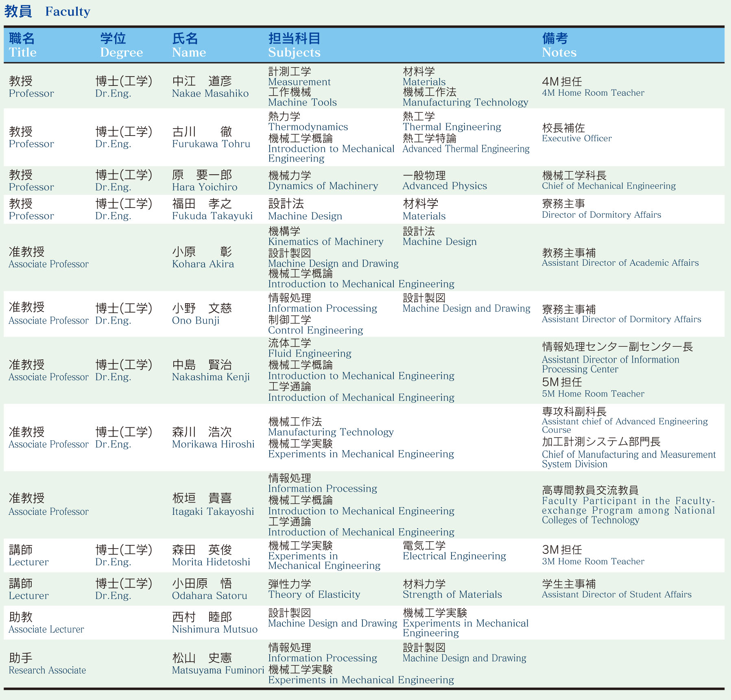Image resolution: width=731 pixels, height=700 pixels.
Task: Click Nakae's 'Professor' title
Action: [31, 94]
